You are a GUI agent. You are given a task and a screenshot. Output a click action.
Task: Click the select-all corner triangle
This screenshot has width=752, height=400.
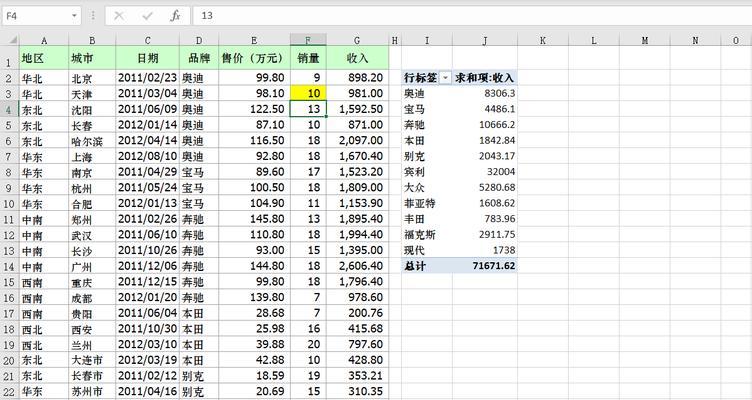coord(12,40)
